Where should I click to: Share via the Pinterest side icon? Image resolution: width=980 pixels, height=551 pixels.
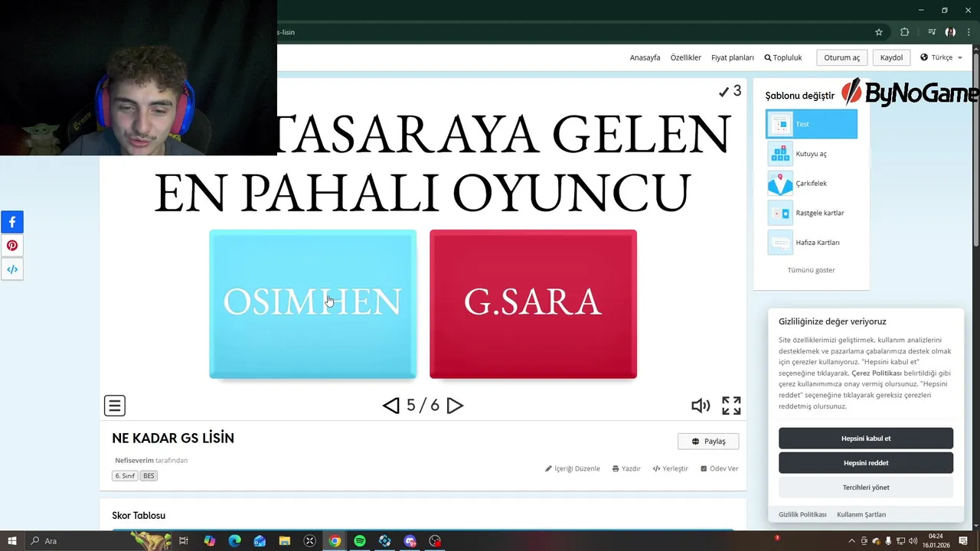(x=12, y=246)
